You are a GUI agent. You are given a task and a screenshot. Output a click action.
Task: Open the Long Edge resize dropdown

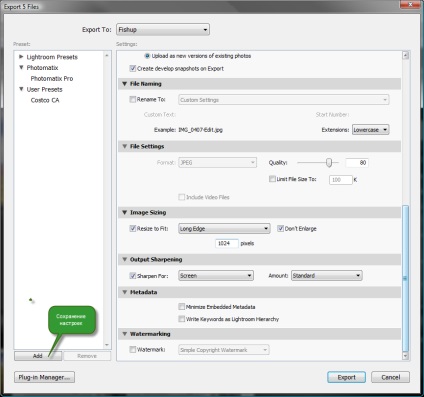(224, 229)
